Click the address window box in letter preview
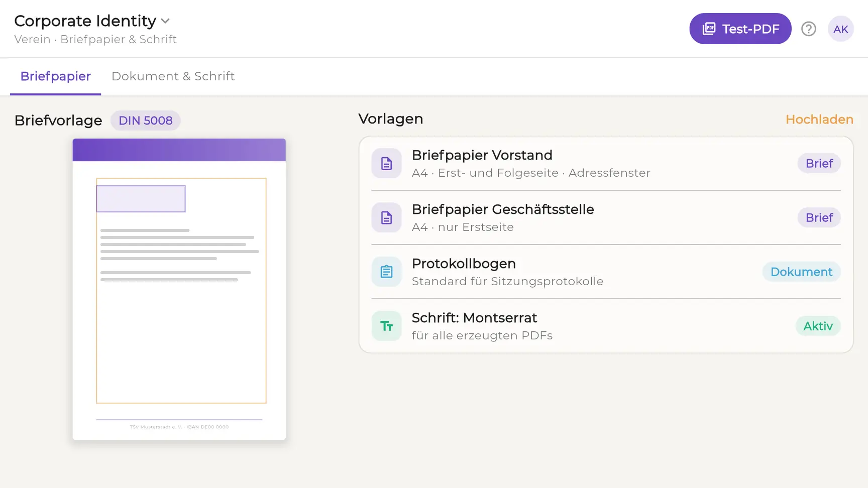 141,199
